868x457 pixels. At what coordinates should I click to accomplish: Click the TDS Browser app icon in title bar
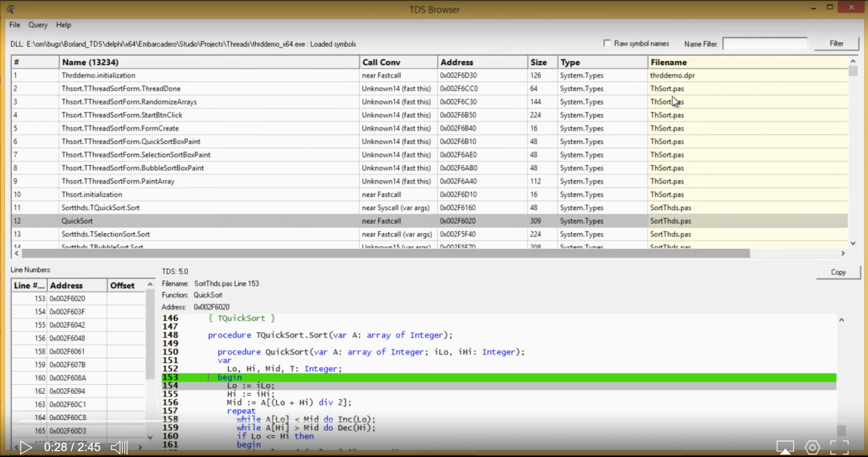[x=11, y=9]
